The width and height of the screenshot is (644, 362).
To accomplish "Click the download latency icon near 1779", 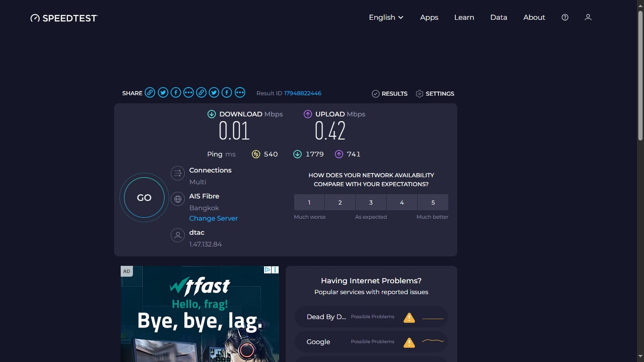I will coord(297,154).
